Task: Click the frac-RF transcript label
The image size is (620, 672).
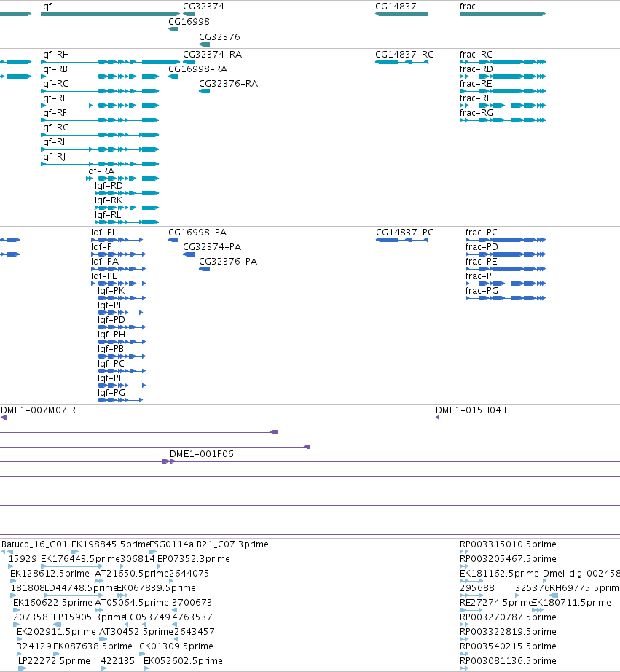Action: click(475, 98)
